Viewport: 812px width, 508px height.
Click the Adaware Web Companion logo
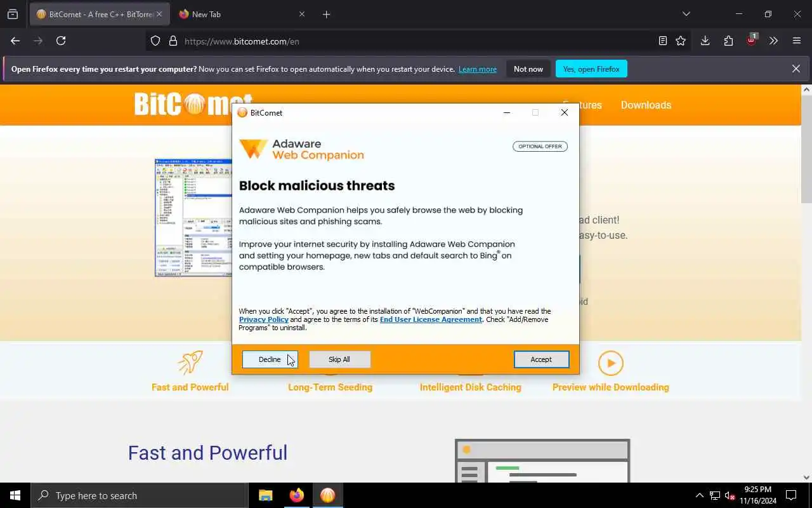click(301, 149)
